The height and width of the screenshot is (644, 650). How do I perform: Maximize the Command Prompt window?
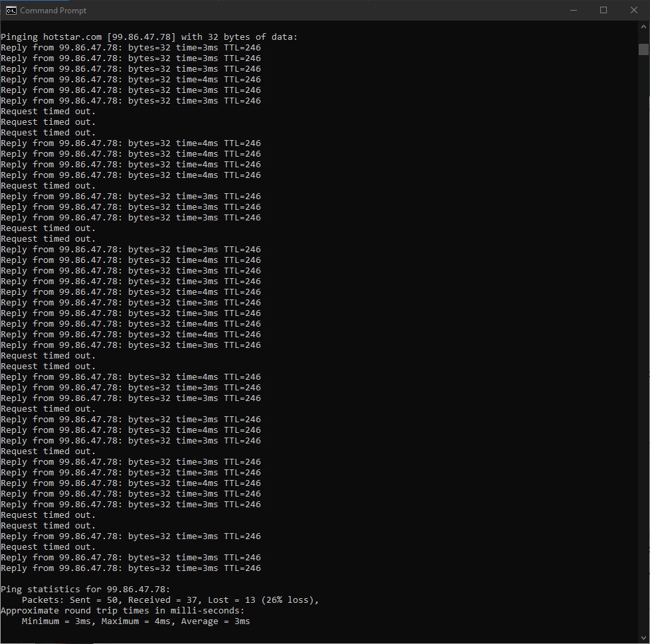604,10
